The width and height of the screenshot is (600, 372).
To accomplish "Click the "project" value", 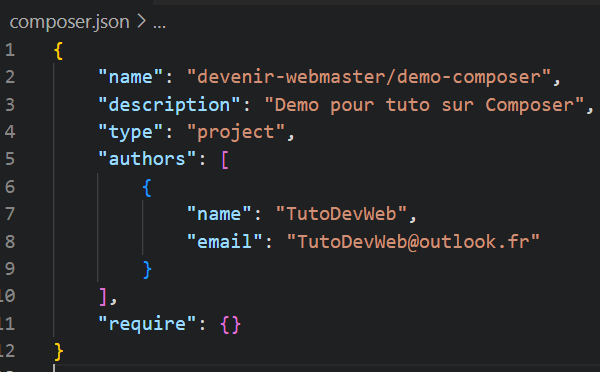I will click(236, 132).
